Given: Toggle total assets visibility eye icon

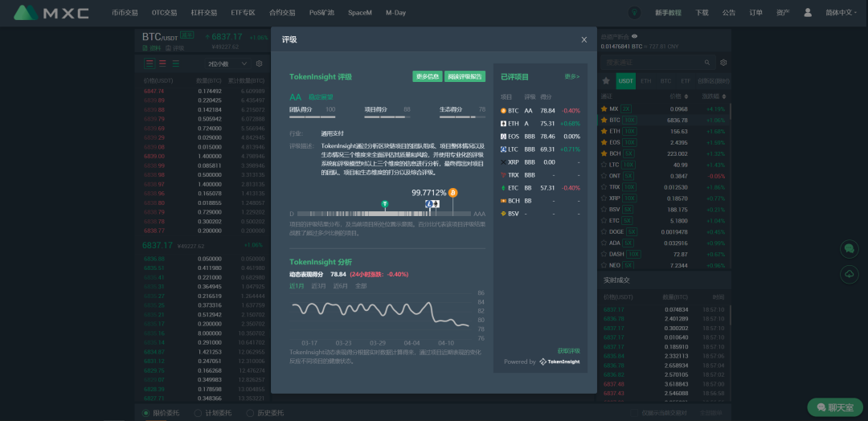Looking at the screenshot, I should [x=635, y=36].
